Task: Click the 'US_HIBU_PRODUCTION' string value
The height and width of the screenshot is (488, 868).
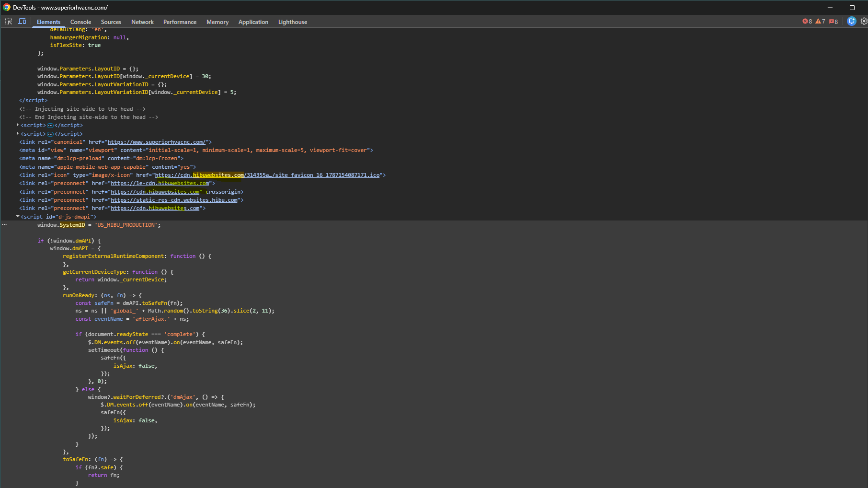Action: pos(126,225)
